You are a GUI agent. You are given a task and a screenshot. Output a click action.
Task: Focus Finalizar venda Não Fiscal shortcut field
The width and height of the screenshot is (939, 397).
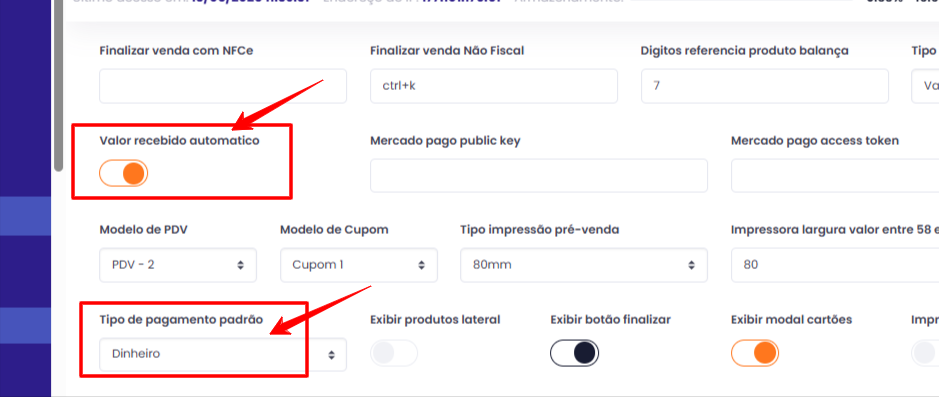point(494,86)
